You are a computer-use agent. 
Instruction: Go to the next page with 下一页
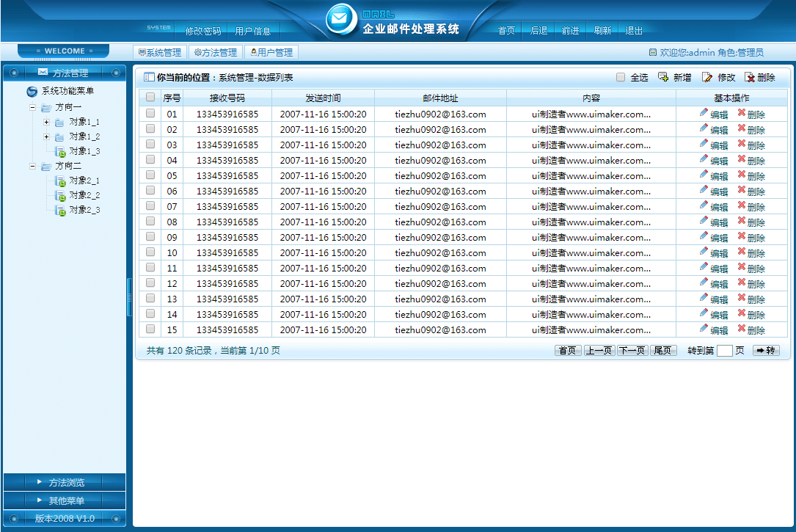(x=633, y=350)
